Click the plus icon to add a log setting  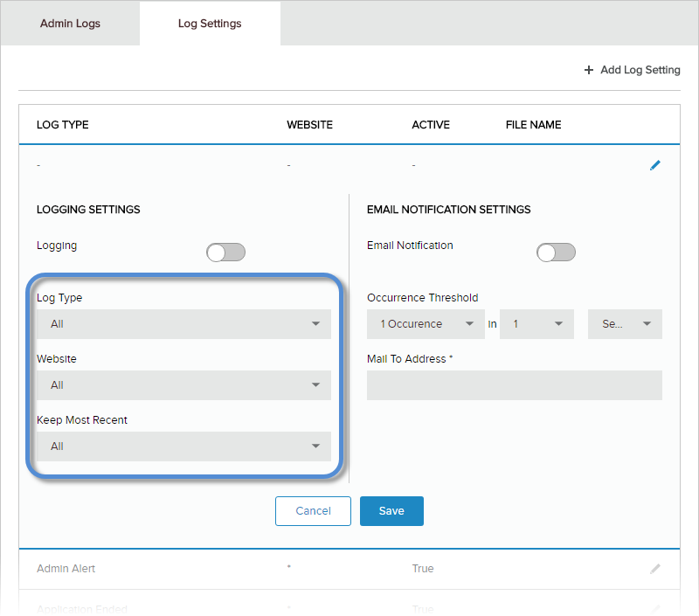click(x=589, y=70)
